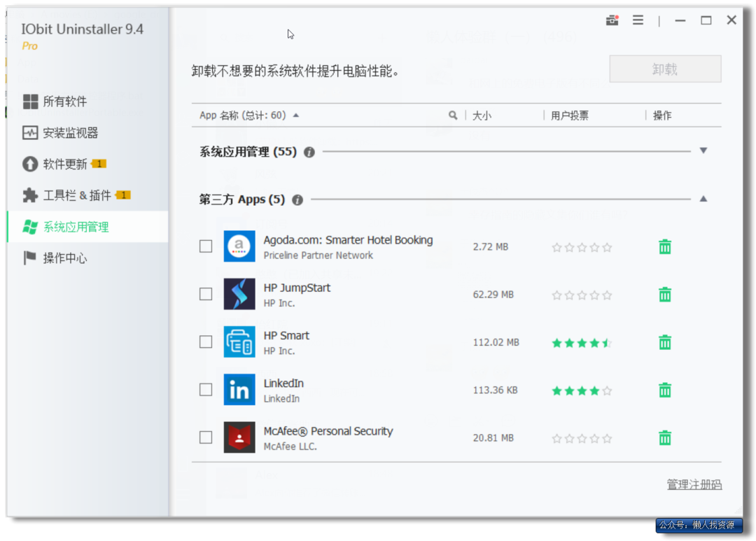756x541 pixels.
Task: Click the 所有软件 grid icon
Action: click(x=30, y=101)
